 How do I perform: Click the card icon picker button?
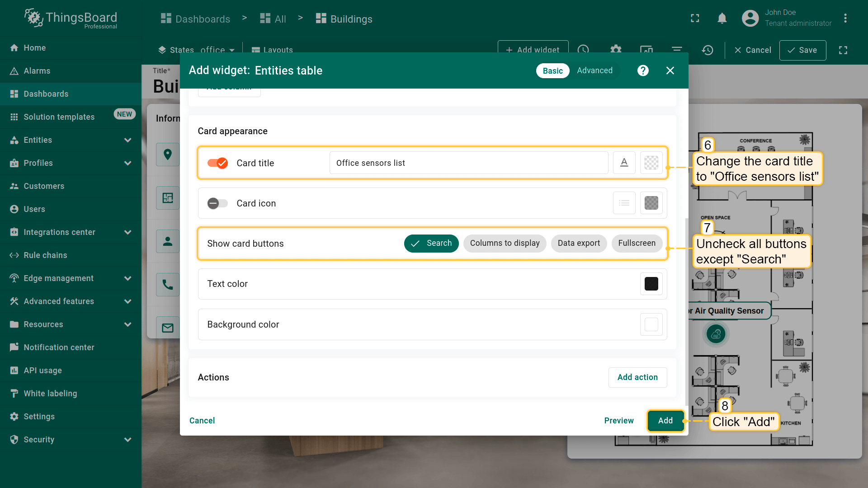pos(624,203)
